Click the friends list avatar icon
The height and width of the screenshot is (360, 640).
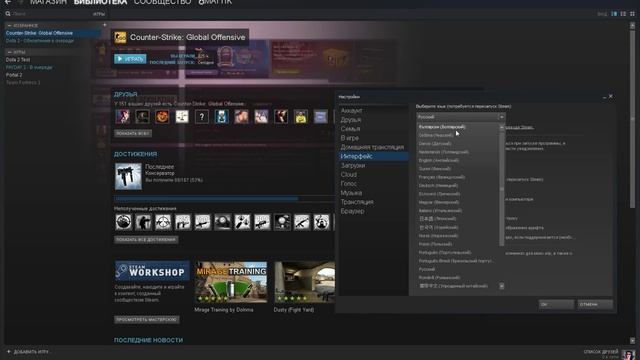click(628, 354)
